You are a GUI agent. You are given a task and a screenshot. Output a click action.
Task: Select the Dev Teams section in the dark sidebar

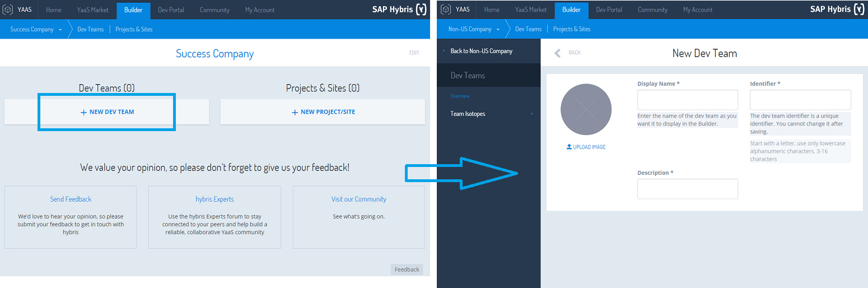click(468, 76)
